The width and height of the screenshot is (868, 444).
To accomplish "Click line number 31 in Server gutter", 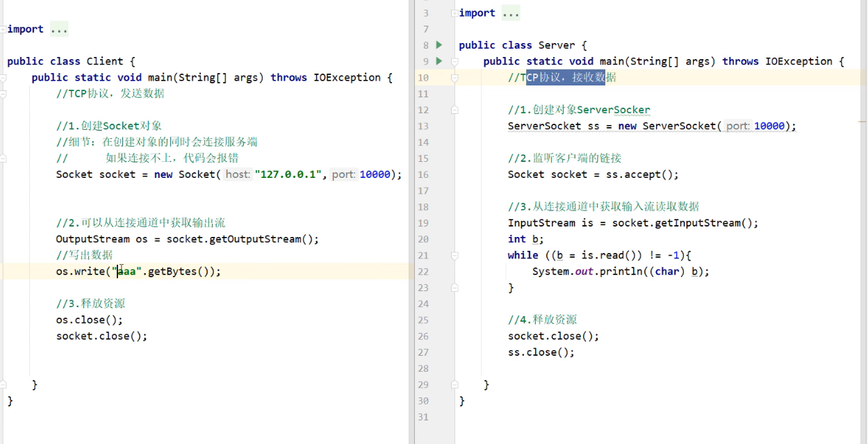I will pos(423,417).
